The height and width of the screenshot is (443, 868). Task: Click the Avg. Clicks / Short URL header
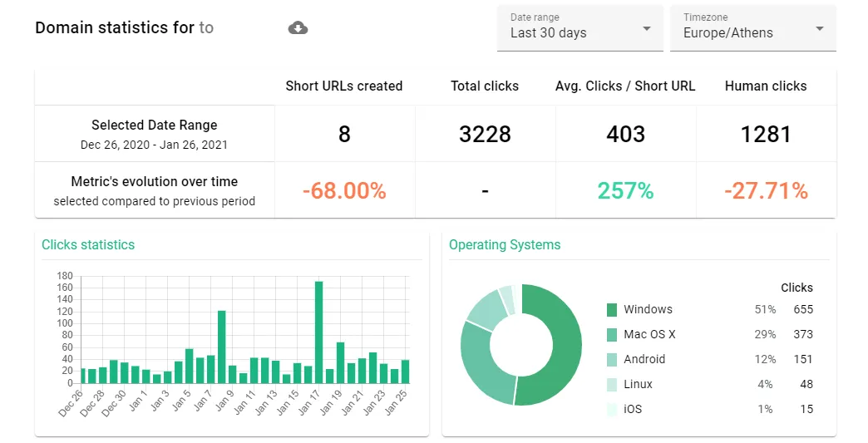tap(625, 86)
